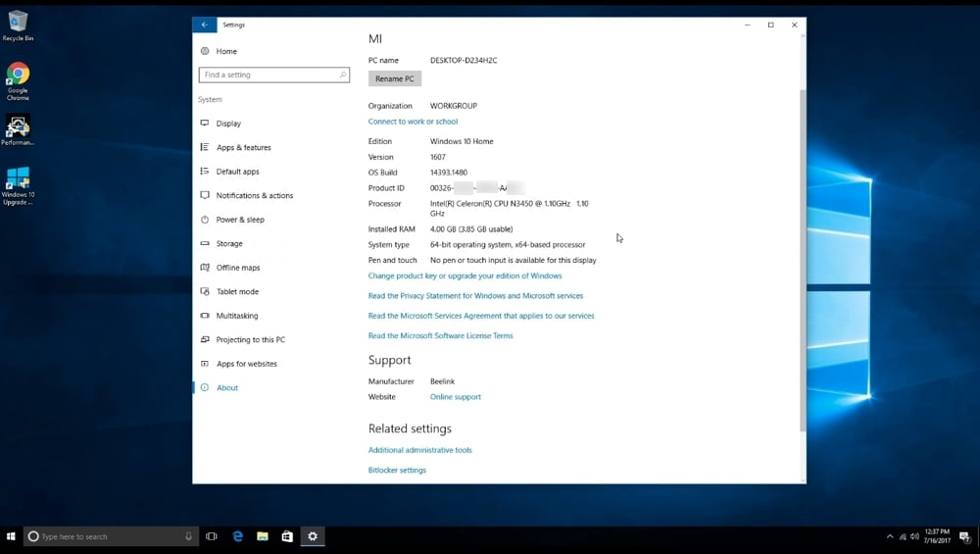Open Home via the gear icon

(205, 51)
